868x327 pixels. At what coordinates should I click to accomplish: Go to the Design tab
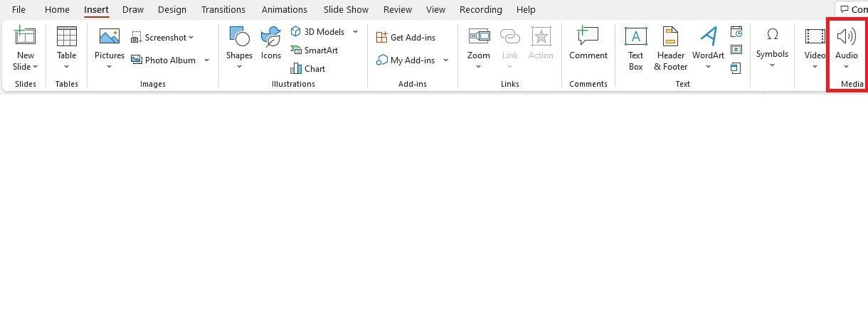[x=172, y=9]
